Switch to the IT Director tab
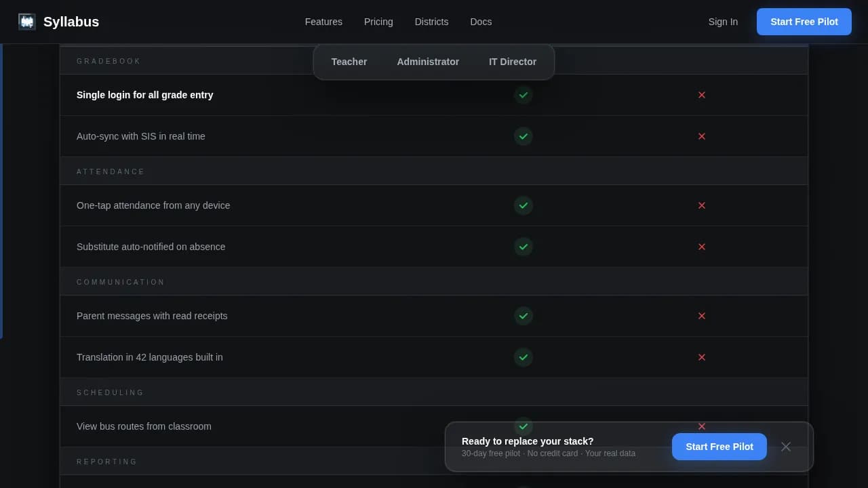The height and width of the screenshot is (488, 868). pyautogui.click(x=513, y=62)
